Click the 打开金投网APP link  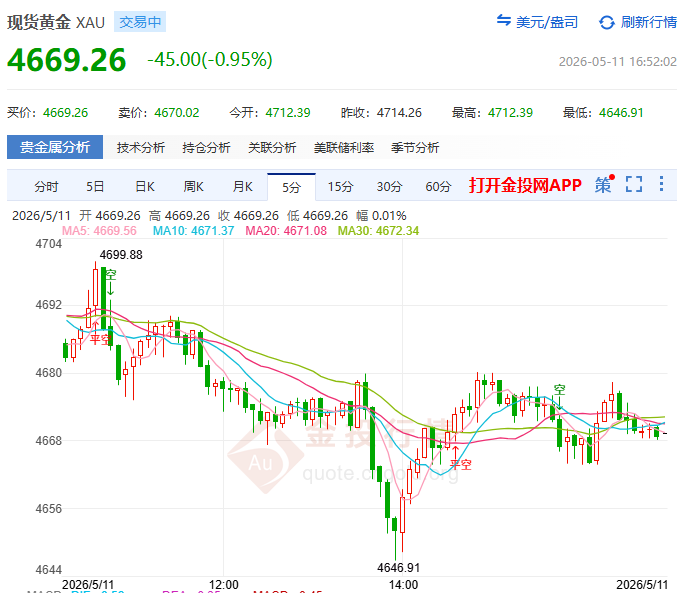[525, 185]
